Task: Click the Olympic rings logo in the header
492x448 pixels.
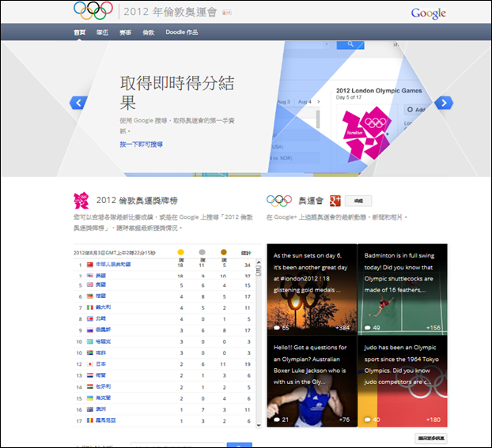Action: [x=93, y=10]
